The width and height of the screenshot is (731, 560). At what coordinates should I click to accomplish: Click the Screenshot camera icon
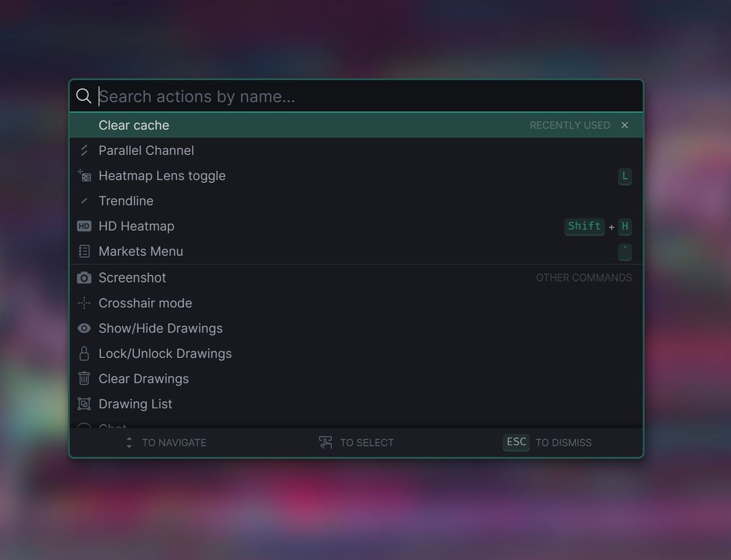(84, 278)
